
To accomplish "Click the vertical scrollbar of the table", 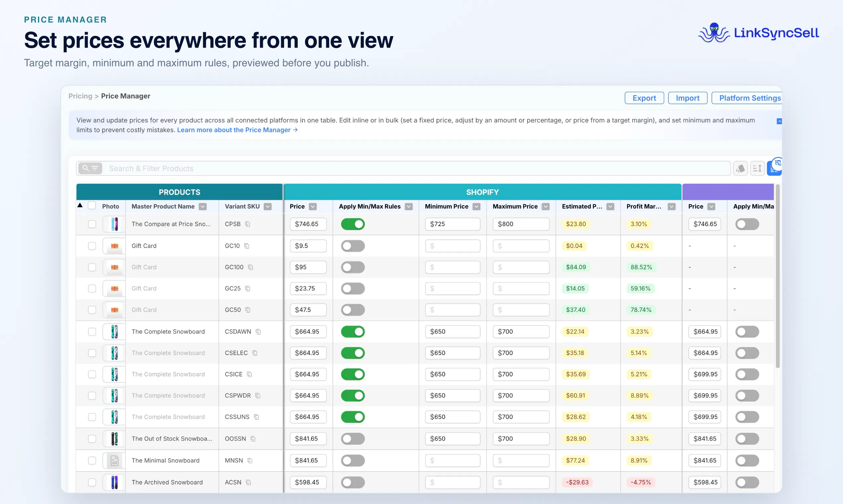I will tap(777, 276).
